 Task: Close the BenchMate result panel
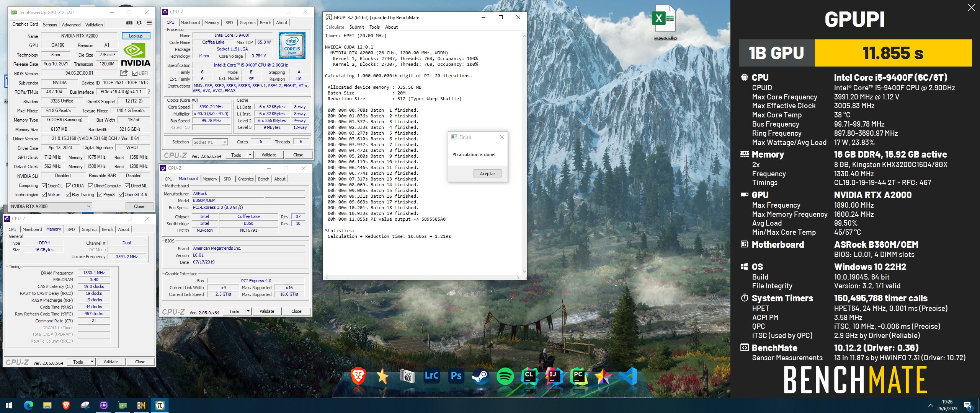[x=971, y=8]
